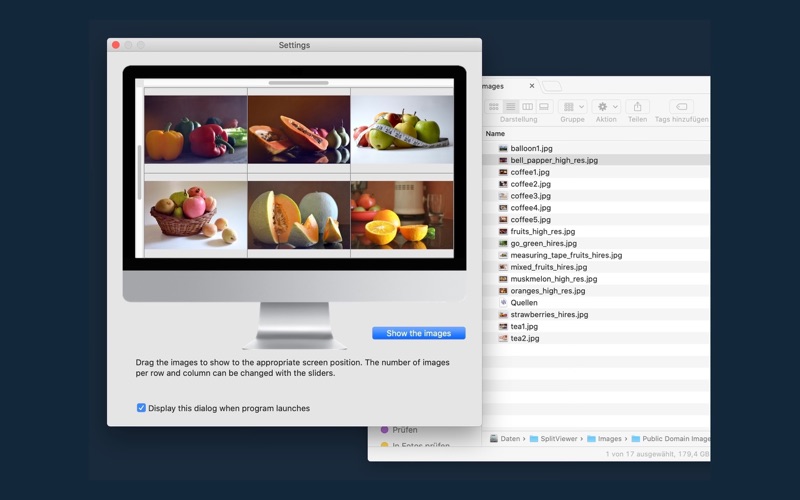This screenshot has height=500, width=800.
Task: Click the Show the images button
Action: tap(418, 333)
